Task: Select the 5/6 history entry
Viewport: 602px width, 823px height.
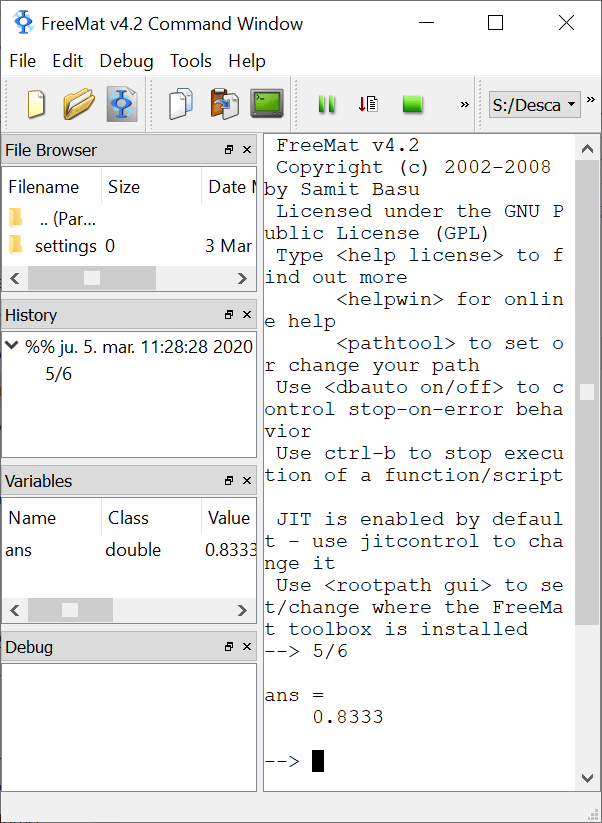Action: tap(58, 374)
